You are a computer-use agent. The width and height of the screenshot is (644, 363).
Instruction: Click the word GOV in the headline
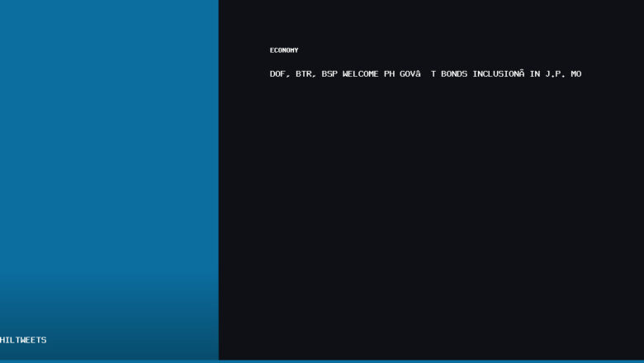click(x=410, y=74)
